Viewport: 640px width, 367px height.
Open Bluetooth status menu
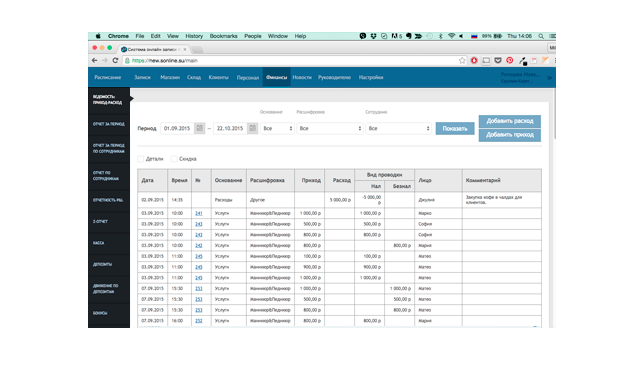440,36
